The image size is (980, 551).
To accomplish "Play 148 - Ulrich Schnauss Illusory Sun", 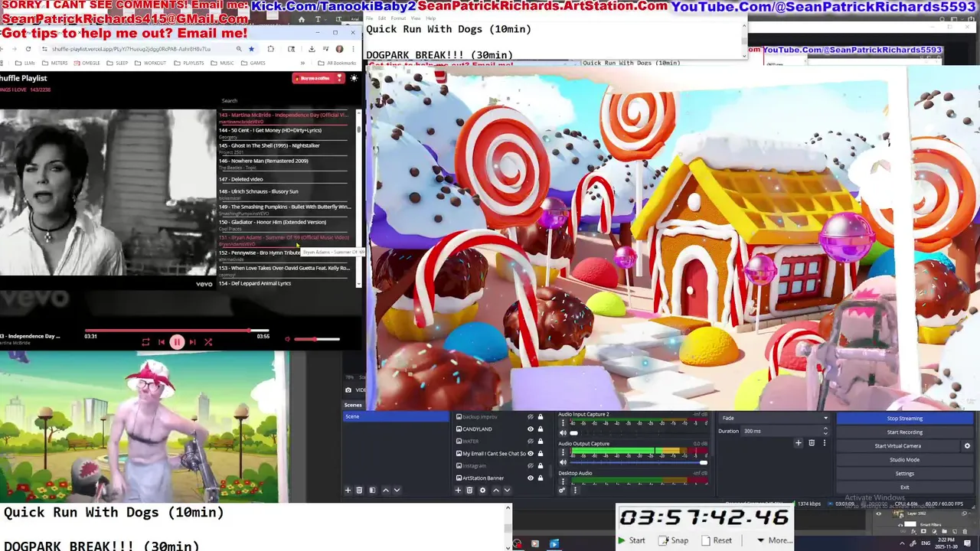I will 285,194.
